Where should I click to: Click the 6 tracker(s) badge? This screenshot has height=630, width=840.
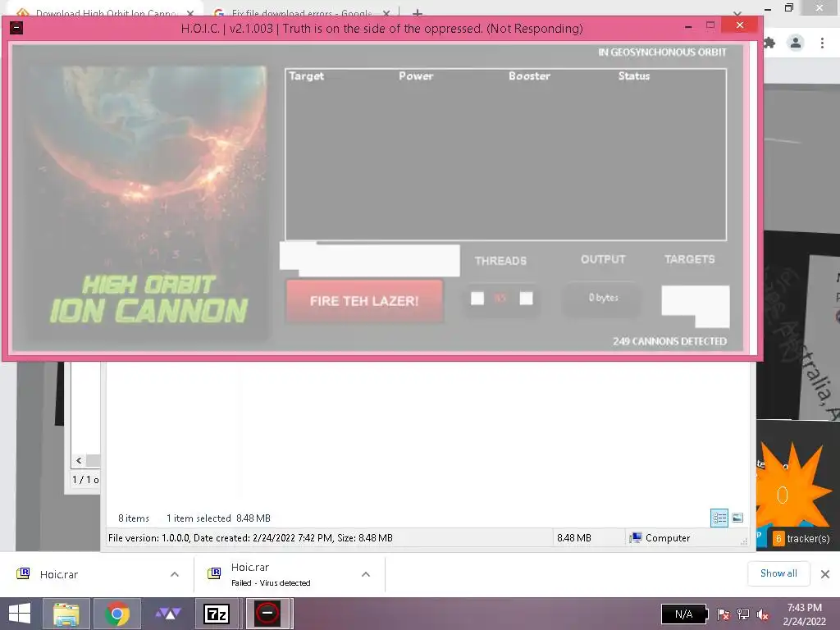(x=801, y=538)
